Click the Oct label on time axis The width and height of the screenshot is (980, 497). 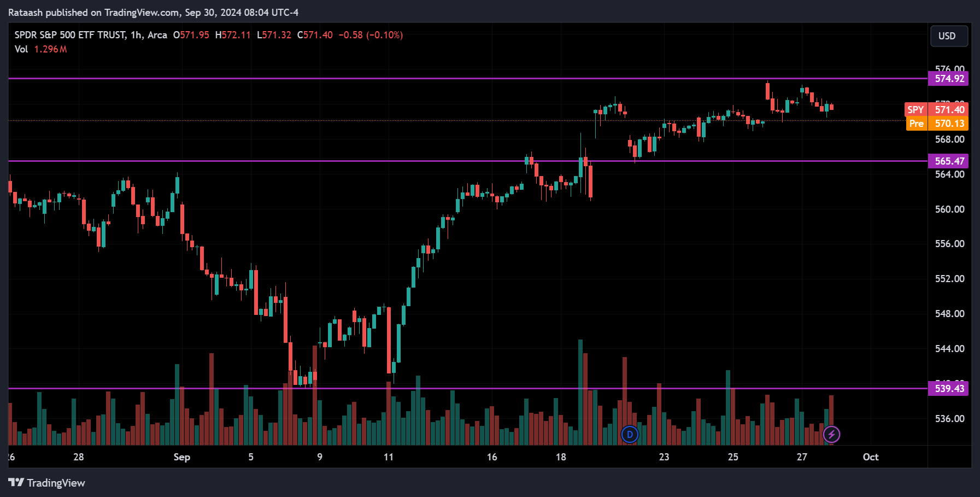[871, 457]
